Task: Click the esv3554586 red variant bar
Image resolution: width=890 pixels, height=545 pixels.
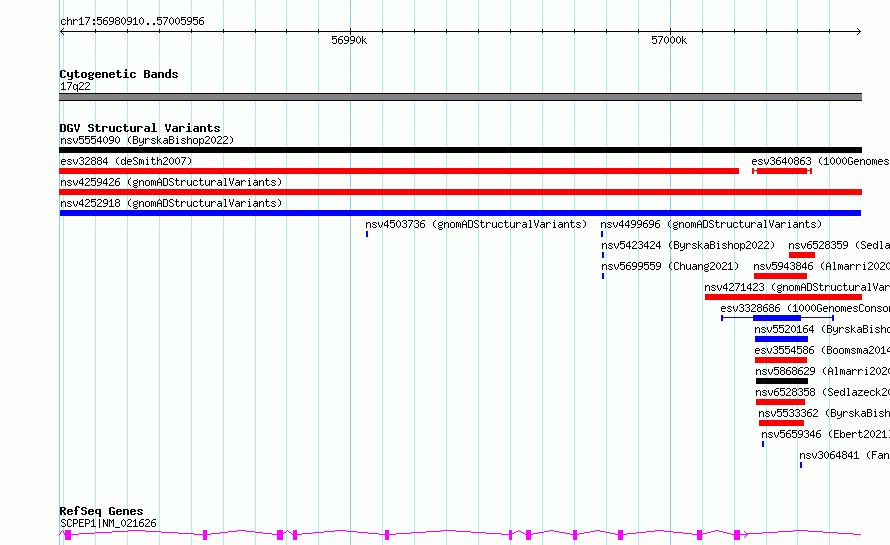Action: coord(781,360)
